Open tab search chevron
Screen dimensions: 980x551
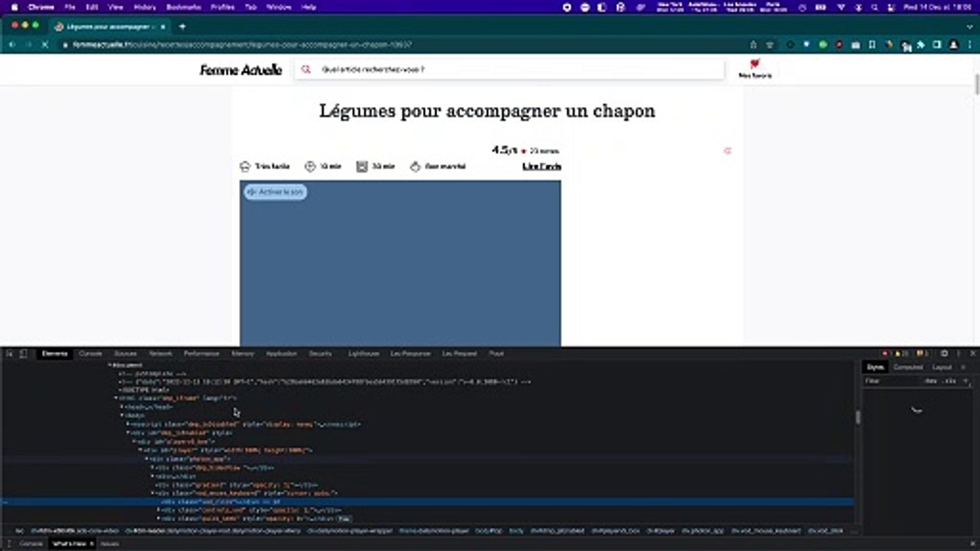[970, 26]
